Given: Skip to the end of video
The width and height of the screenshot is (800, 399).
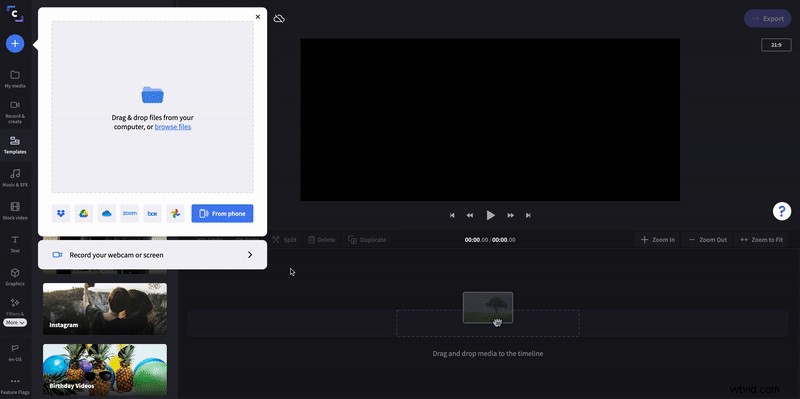Looking at the screenshot, I should 528,215.
